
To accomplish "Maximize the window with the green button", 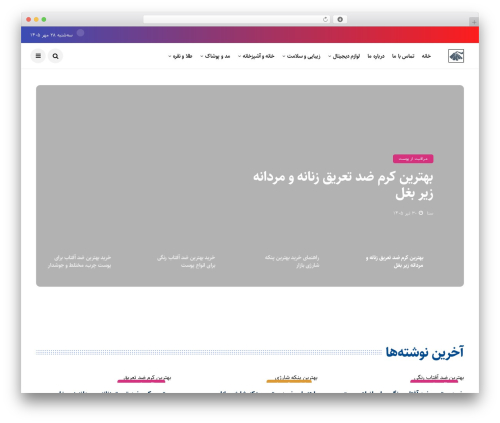I will click(x=44, y=20).
